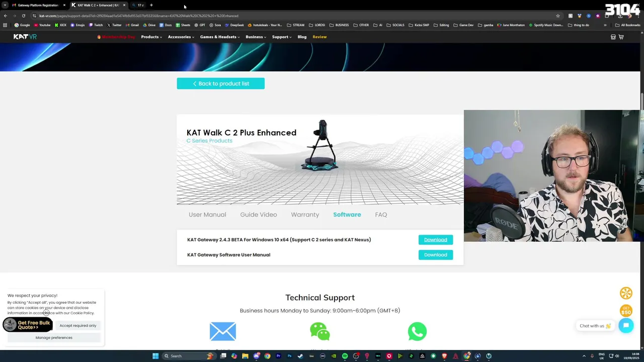This screenshot has width=644, height=362.
Task: Click Back to product list button
Action: click(x=220, y=83)
